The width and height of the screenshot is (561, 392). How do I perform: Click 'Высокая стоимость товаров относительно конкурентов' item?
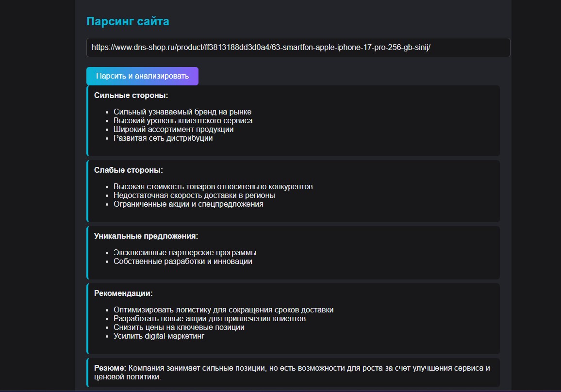click(213, 187)
